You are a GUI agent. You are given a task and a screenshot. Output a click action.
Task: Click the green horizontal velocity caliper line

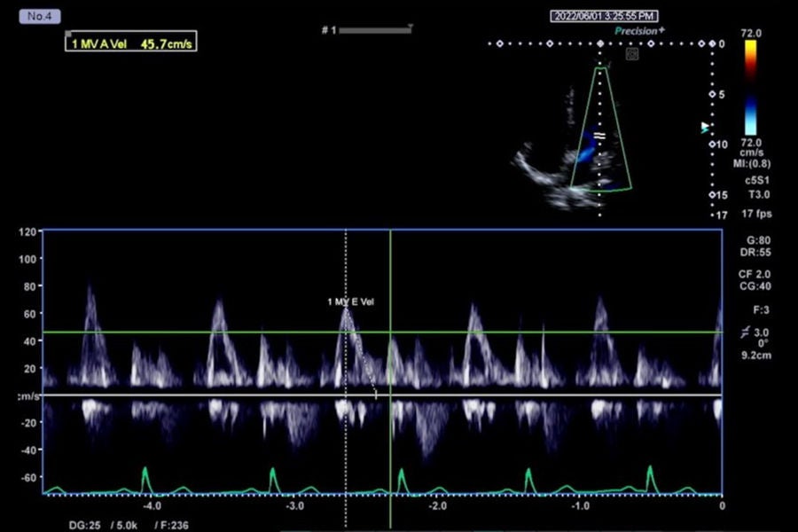click(x=382, y=332)
